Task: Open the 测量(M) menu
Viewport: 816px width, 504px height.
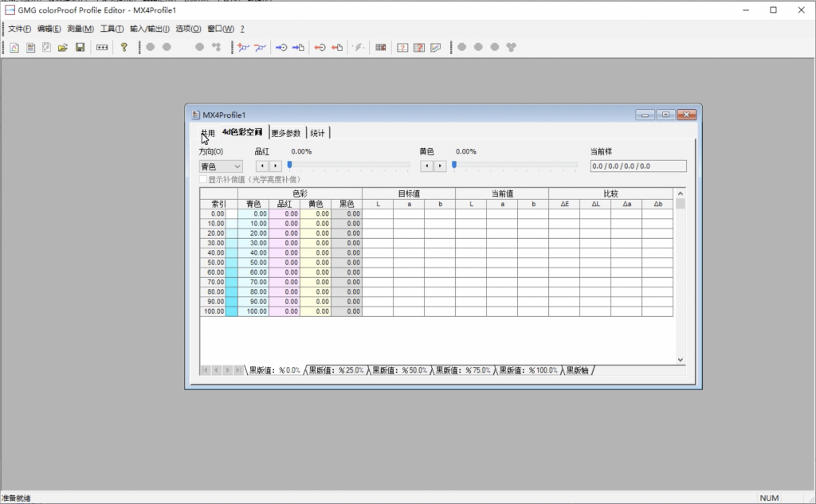Action: [80, 29]
